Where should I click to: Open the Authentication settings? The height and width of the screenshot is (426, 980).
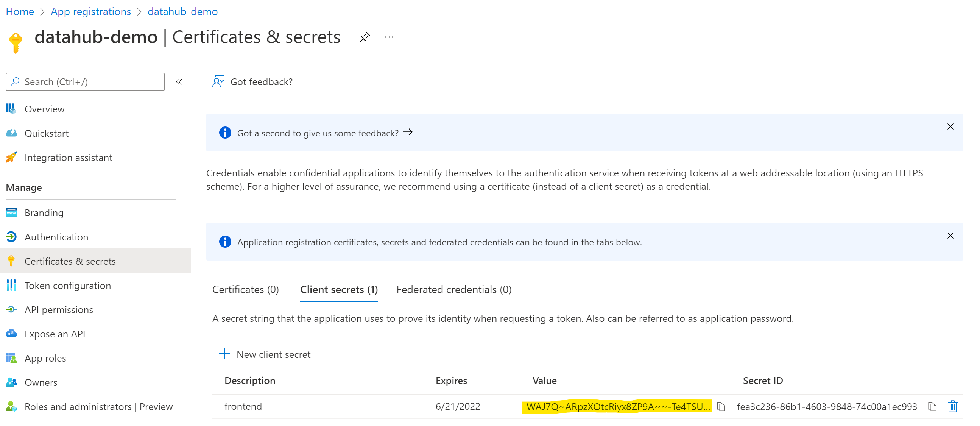point(56,237)
